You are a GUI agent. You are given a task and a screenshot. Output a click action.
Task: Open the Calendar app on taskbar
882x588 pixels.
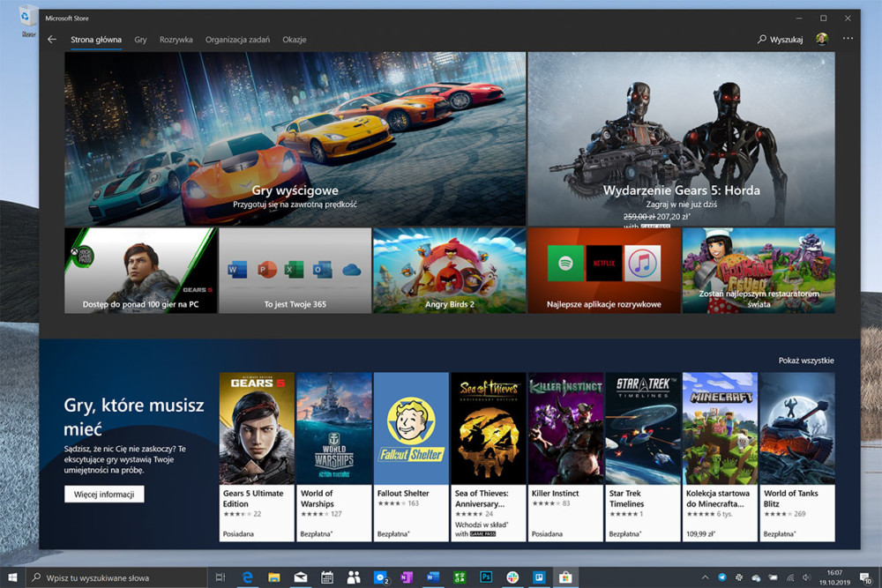pyautogui.click(x=327, y=577)
